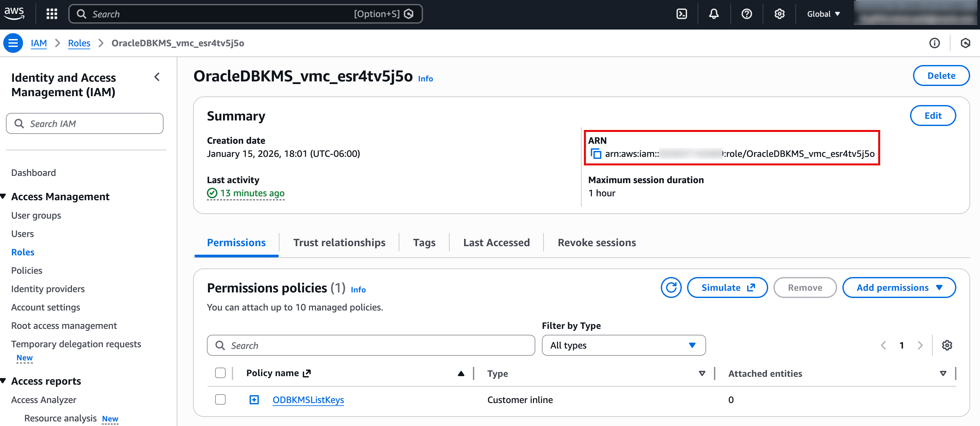This screenshot has width=980, height=426.
Task: Switch to the Trust relationships tab
Action: 339,243
